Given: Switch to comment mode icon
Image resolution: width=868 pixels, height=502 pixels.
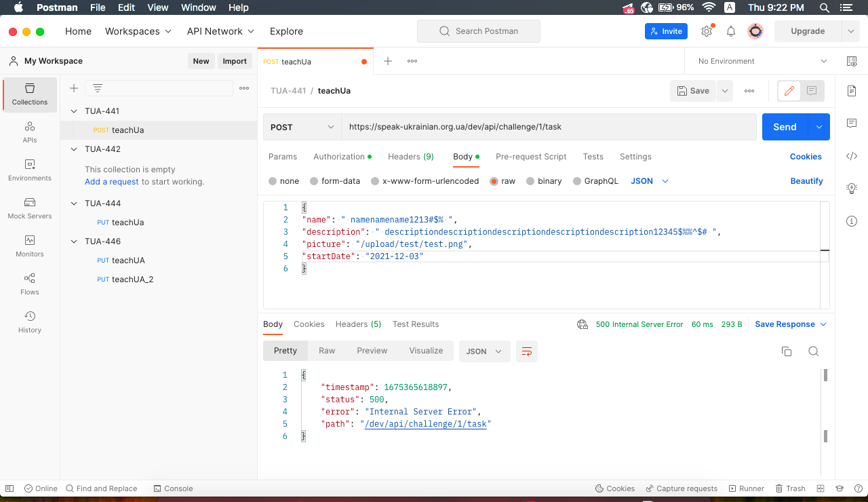Looking at the screenshot, I should (x=812, y=91).
